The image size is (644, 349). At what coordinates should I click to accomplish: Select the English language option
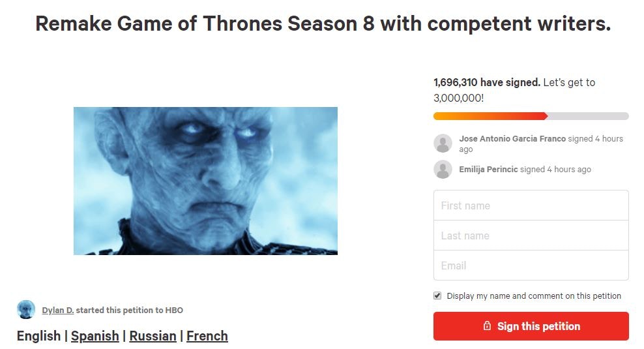tap(38, 336)
